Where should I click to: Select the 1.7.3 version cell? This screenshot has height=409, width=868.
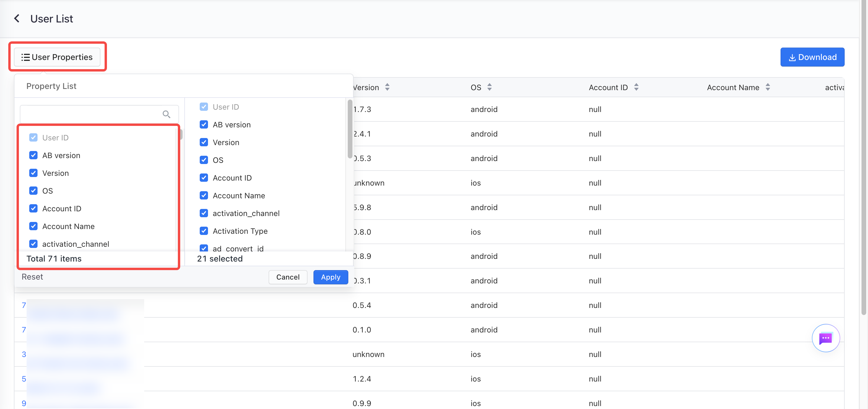[362, 109]
